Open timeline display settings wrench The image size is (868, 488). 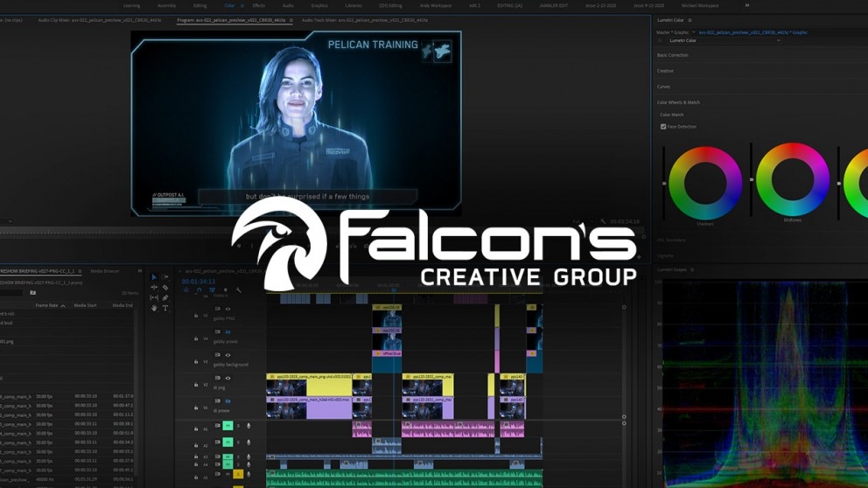click(x=239, y=290)
